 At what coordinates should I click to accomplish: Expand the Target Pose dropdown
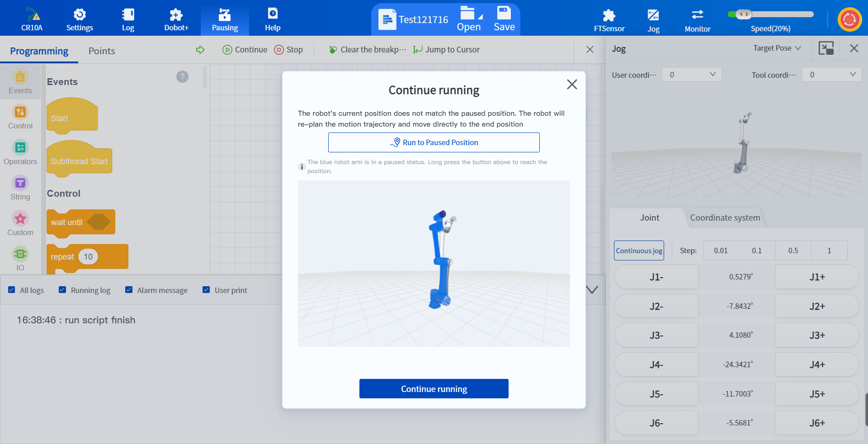point(777,48)
